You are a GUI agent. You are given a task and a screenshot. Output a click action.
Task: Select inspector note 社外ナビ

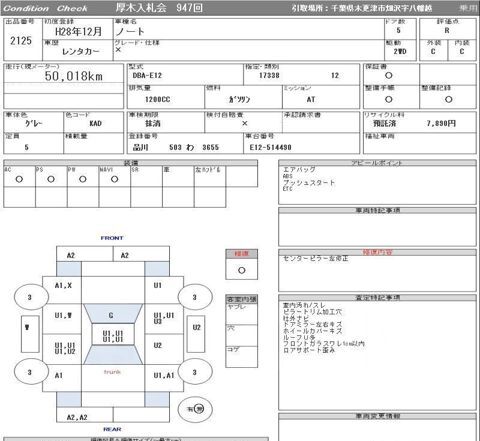pyautogui.click(x=296, y=318)
